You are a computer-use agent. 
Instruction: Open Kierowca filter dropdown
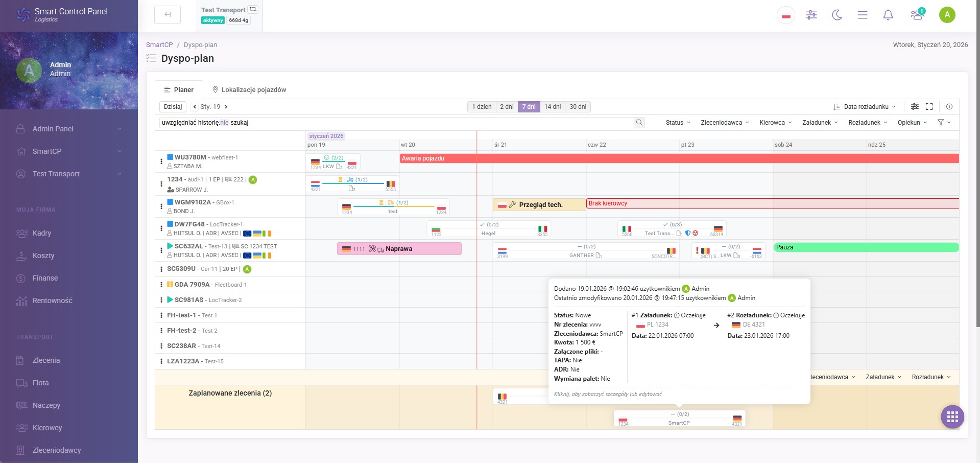[776, 123]
